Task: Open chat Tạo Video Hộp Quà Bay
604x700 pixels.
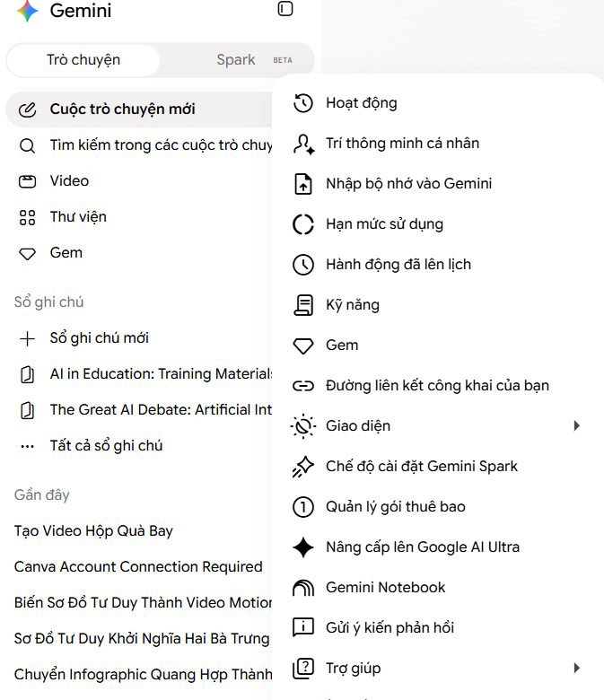Action: pos(139,531)
